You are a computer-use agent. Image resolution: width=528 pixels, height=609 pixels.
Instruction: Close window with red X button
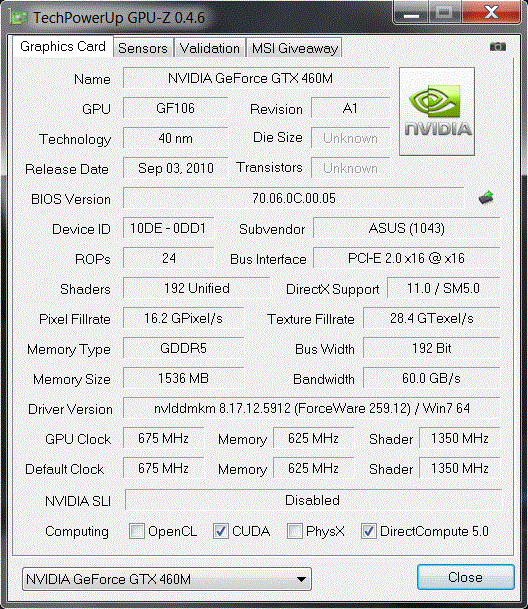[x=491, y=13]
